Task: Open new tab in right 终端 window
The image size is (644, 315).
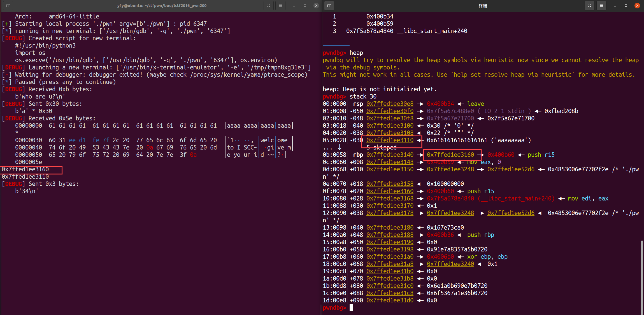Action: tap(329, 6)
